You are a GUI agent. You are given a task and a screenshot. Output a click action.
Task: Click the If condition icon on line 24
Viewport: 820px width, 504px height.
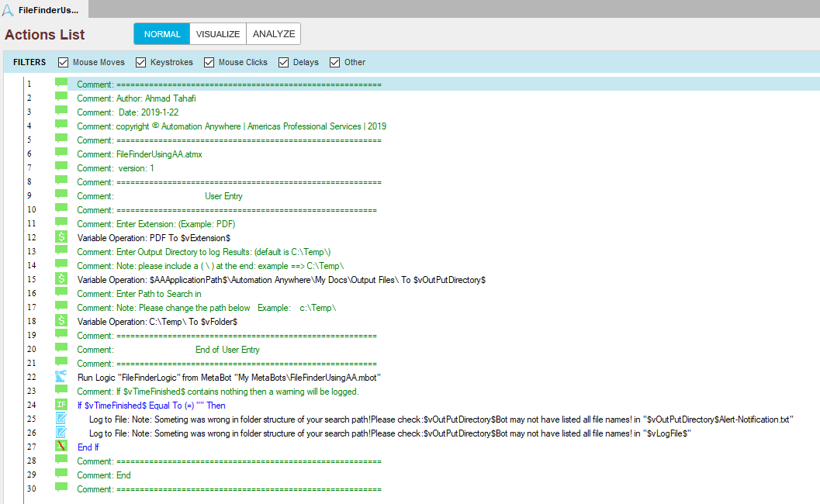coord(61,404)
